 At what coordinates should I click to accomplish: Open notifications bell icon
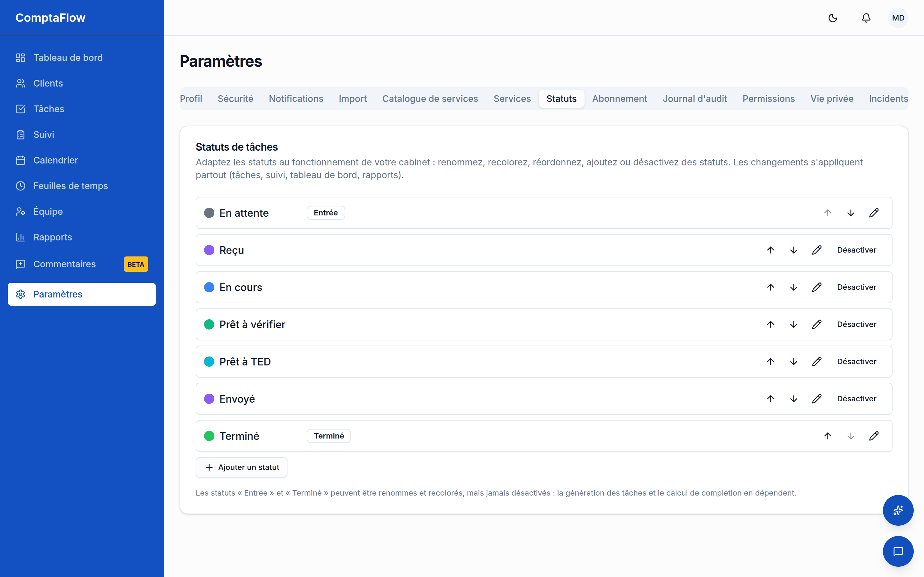click(x=866, y=18)
